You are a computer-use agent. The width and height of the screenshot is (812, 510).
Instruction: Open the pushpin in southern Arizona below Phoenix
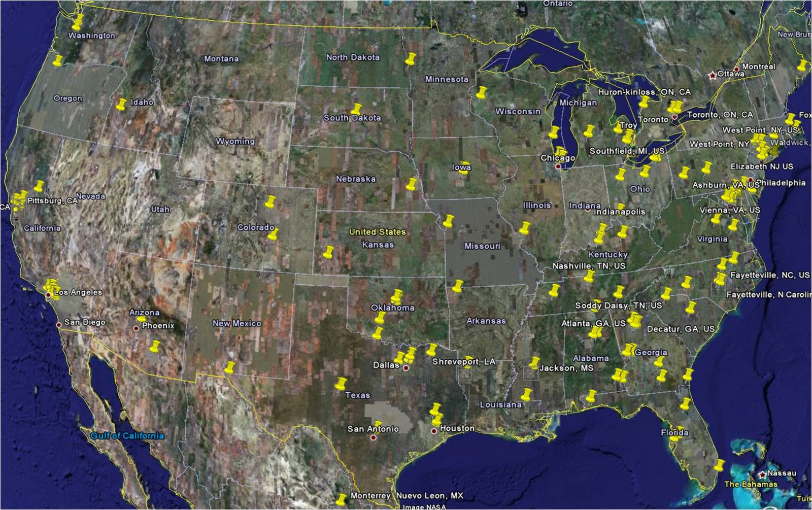[x=155, y=347]
